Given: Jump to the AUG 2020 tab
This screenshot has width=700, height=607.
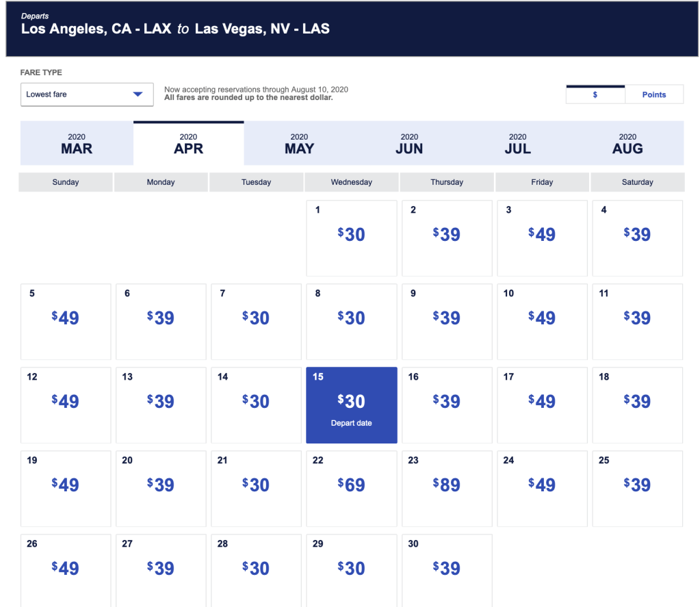Looking at the screenshot, I should point(627,144).
